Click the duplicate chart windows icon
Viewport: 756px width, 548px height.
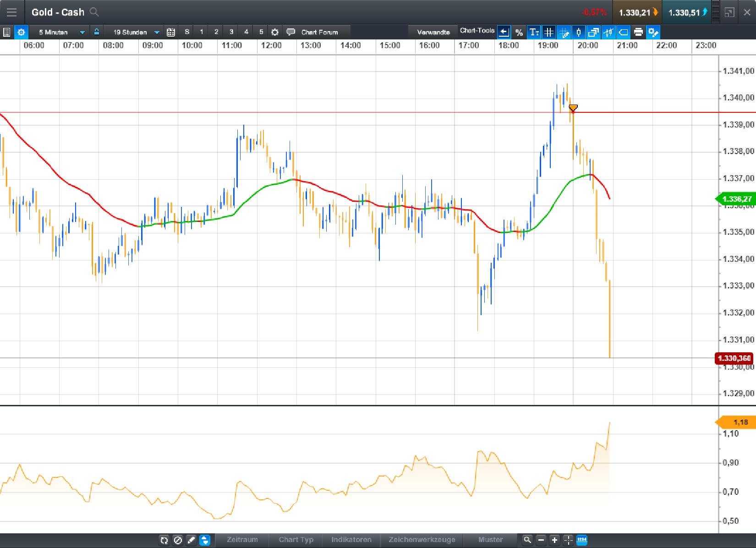click(593, 32)
